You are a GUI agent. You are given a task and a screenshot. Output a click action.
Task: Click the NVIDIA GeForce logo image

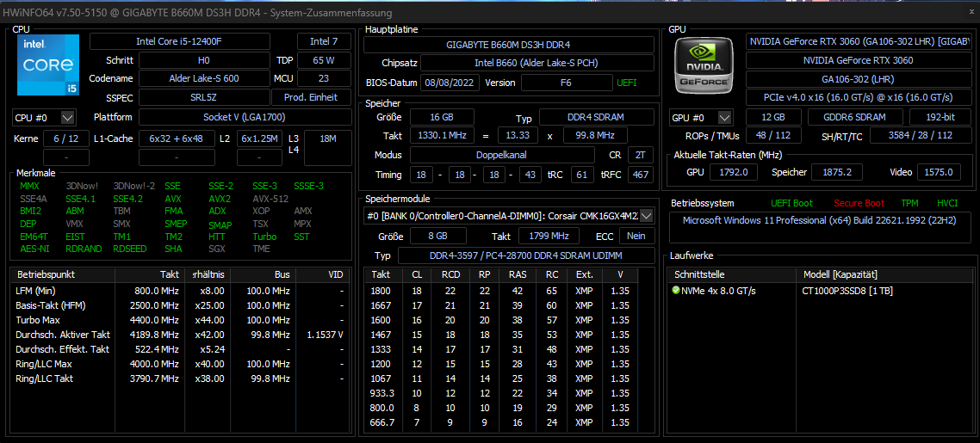pyautogui.click(x=705, y=65)
